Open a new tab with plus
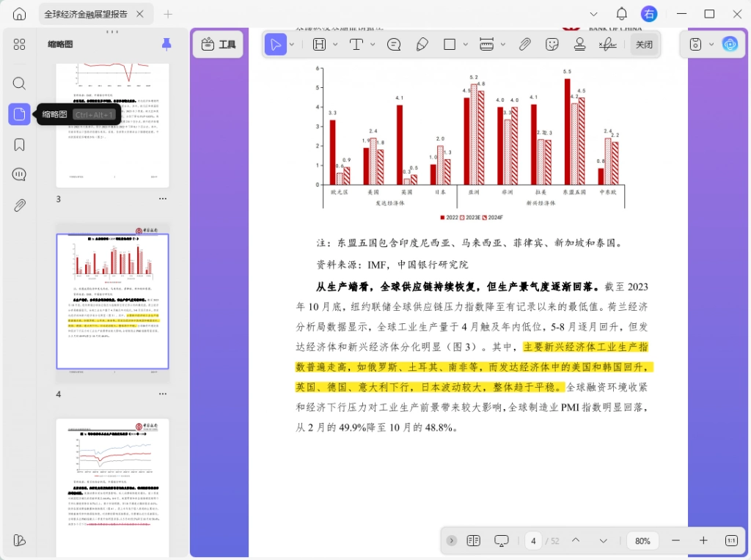The image size is (751, 560). click(x=168, y=15)
